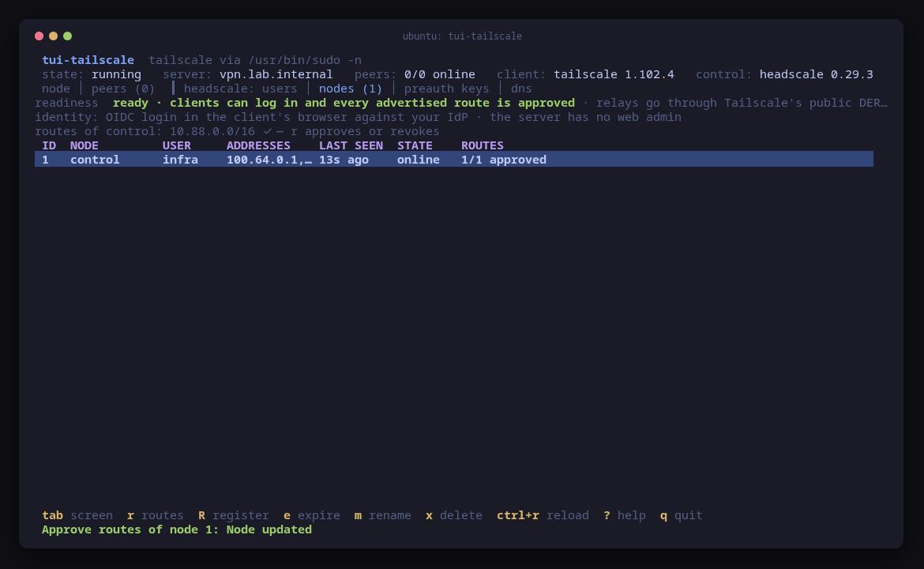The width and height of the screenshot is (924, 569).
Task: Click the ROUTES column header
Action: tap(482, 145)
